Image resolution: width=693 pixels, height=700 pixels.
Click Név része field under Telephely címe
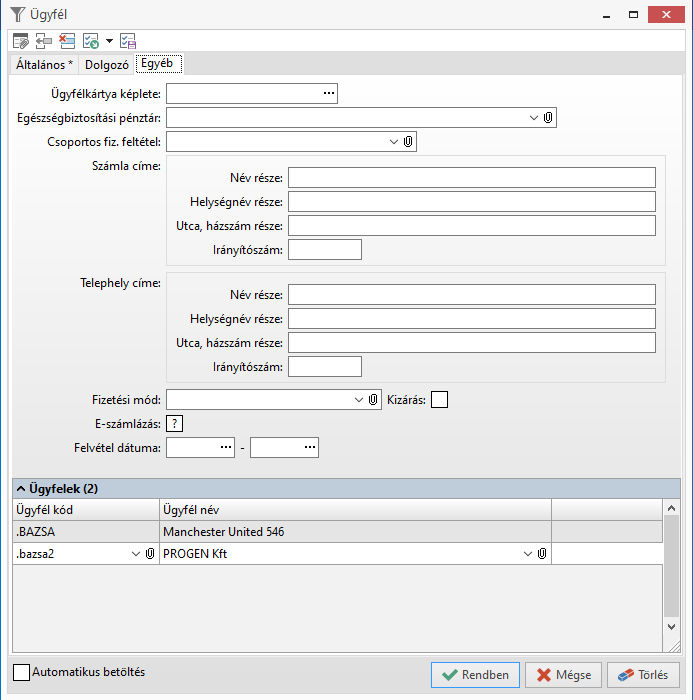click(472, 295)
